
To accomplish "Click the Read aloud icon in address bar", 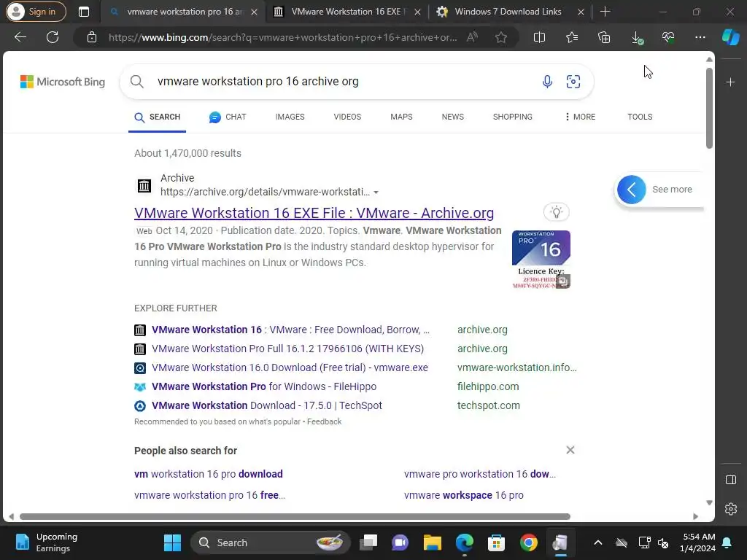I will (x=472, y=37).
